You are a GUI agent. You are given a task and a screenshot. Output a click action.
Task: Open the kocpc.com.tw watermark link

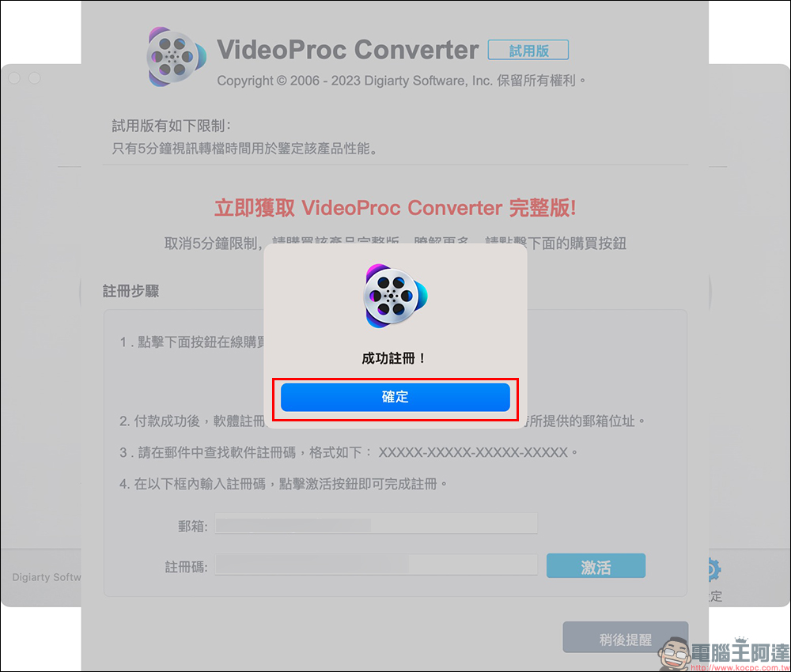point(740,667)
